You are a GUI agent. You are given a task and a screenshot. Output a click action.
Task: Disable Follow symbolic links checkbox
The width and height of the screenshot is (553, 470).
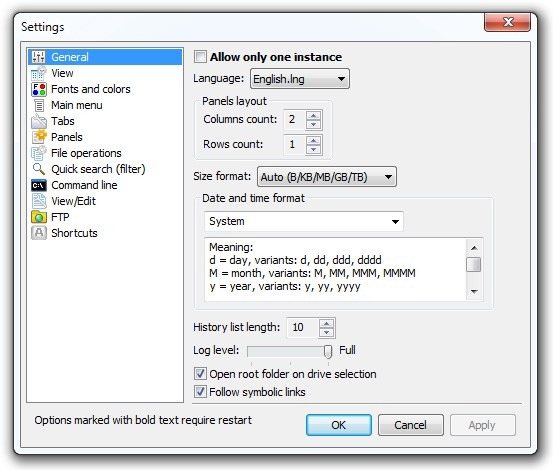pyautogui.click(x=200, y=391)
